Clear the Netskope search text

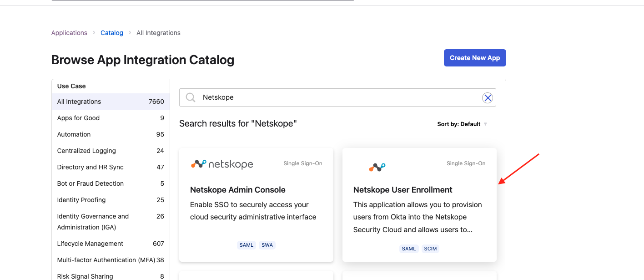coord(488,97)
